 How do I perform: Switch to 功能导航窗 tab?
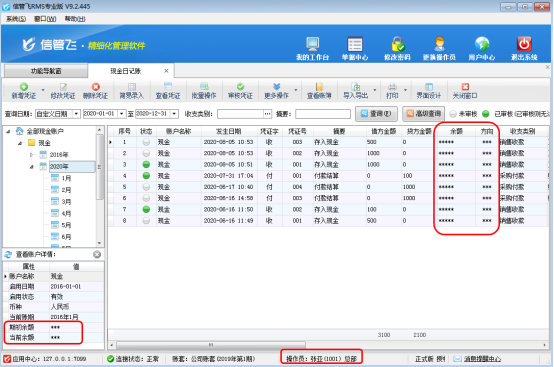46,71
